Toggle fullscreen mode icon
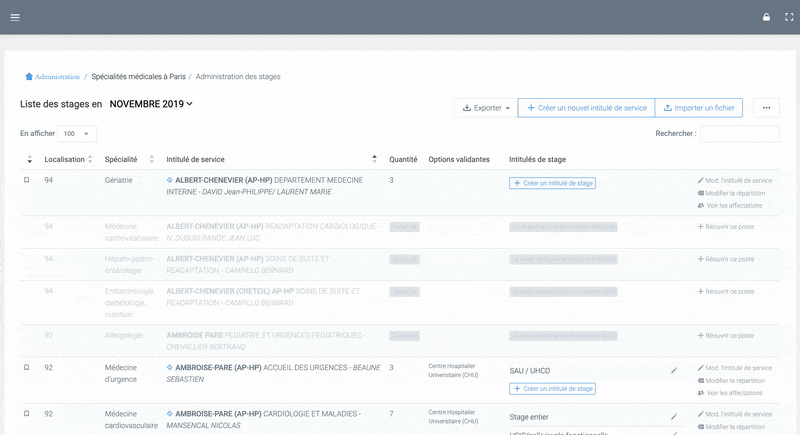The width and height of the screenshot is (800, 435). point(788,17)
